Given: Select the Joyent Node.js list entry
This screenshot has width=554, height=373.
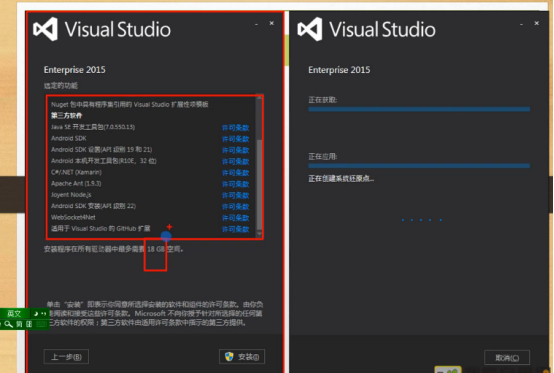Looking at the screenshot, I should (x=71, y=195).
